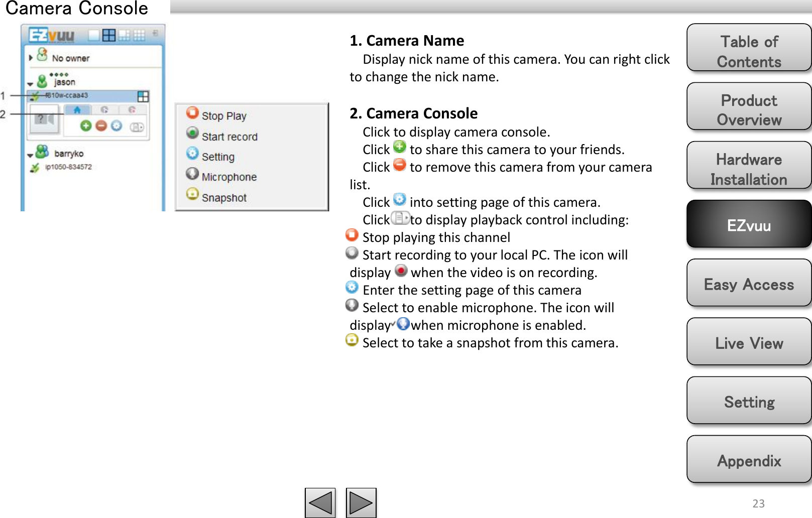This screenshot has width=812, height=518.
Task: Expand the No owner group
Action: pyautogui.click(x=31, y=58)
